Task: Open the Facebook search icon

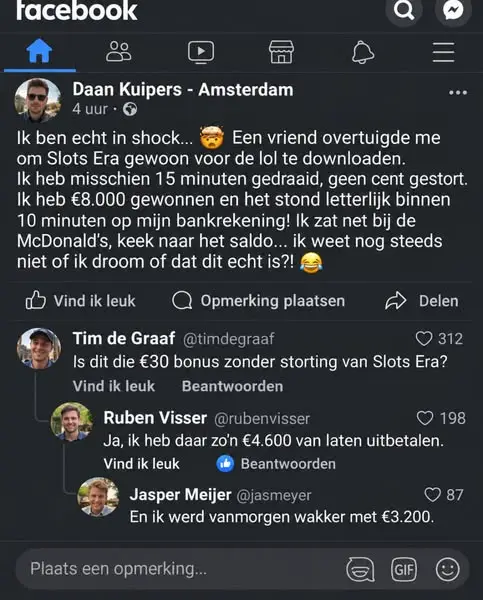Action: [x=404, y=10]
